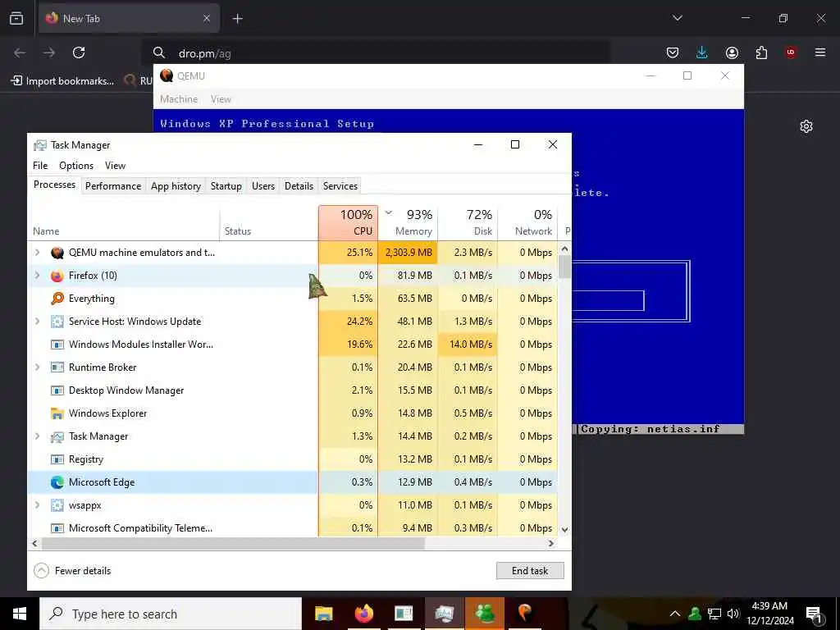Image resolution: width=840 pixels, height=630 pixels.
Task: Select the Registry process row
Action: (x=293, y=459)
